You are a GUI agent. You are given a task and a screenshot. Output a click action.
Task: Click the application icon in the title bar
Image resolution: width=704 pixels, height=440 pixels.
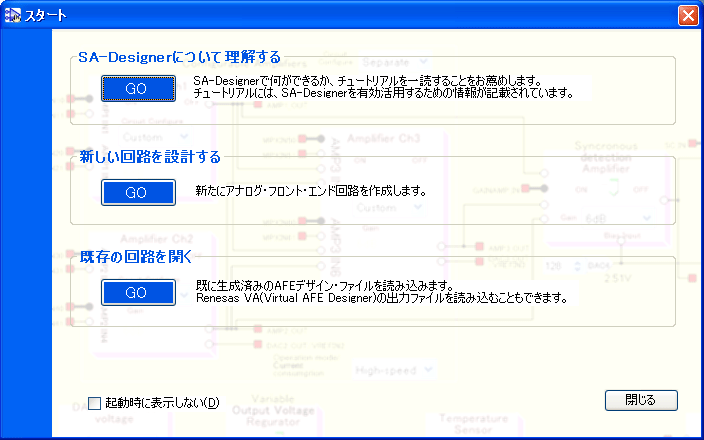[14, 16]
